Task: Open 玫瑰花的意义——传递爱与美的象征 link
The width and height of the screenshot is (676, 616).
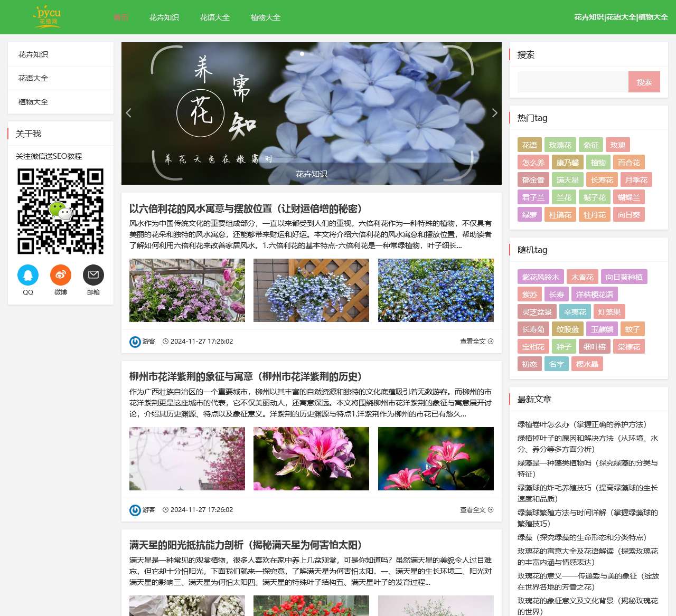Action: click(x=588, y=582)
